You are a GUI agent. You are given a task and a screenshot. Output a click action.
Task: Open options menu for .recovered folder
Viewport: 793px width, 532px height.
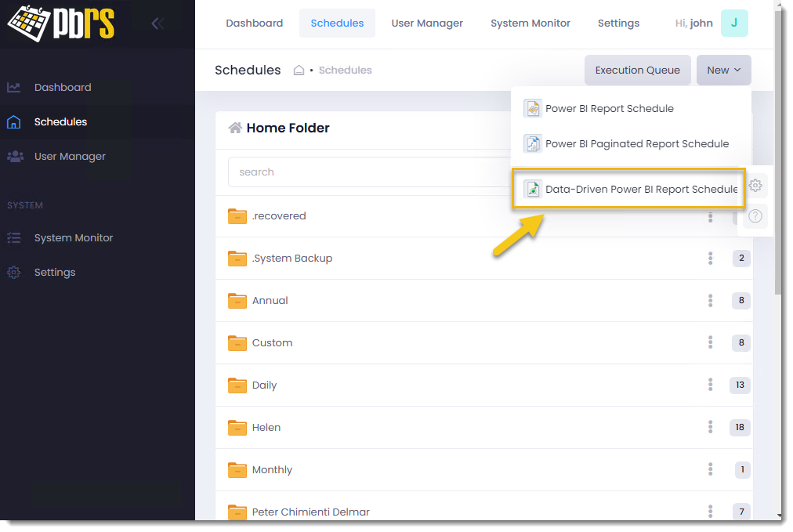[x=710, y=216]
